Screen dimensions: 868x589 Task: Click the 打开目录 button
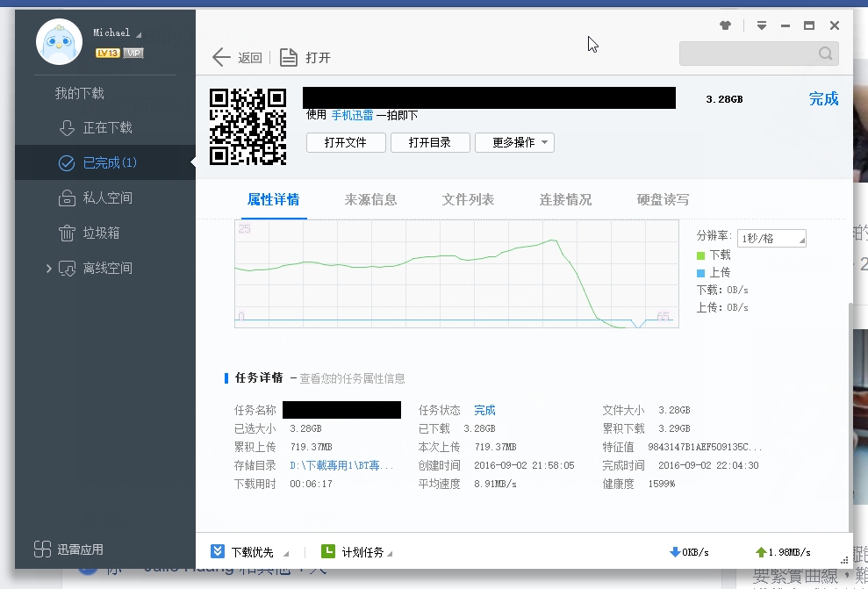[430, 143]
